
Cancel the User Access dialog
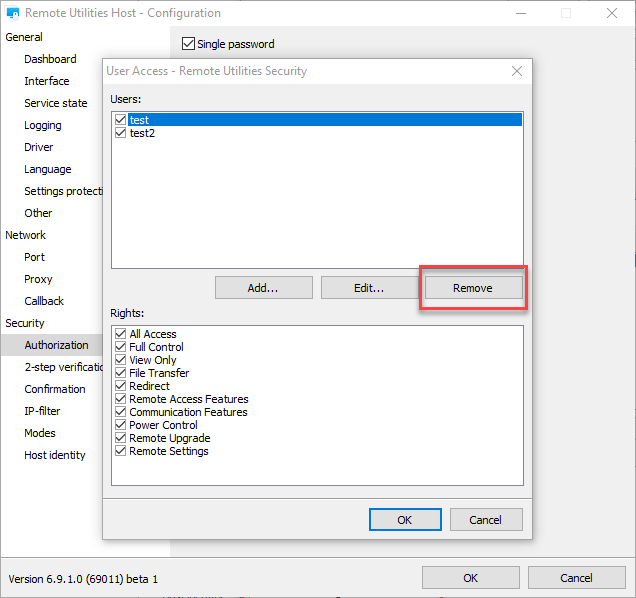coord(485,520)
